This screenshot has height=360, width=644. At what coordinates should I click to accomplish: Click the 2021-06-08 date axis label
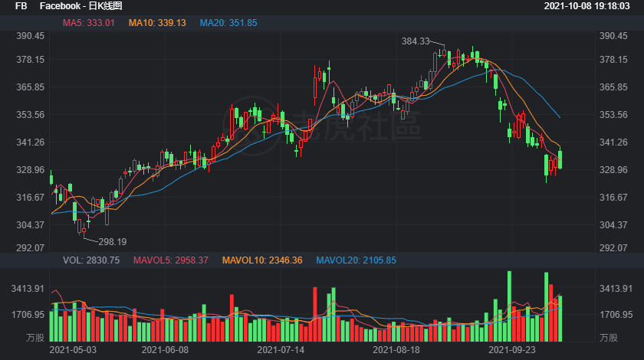click(x=165, y=350)
